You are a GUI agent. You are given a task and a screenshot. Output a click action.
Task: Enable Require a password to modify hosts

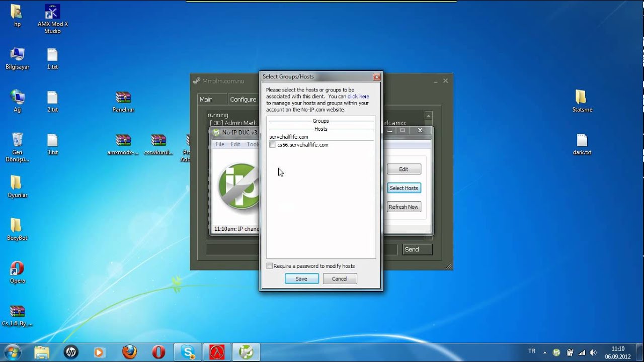pyautogui.click(x=270, y=266)
